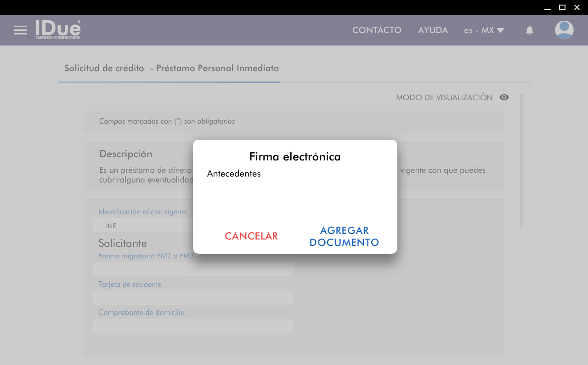Click the Antecedentes text in dialog
The height and width of the screenshot is (365, 588).
pos(234,174)
